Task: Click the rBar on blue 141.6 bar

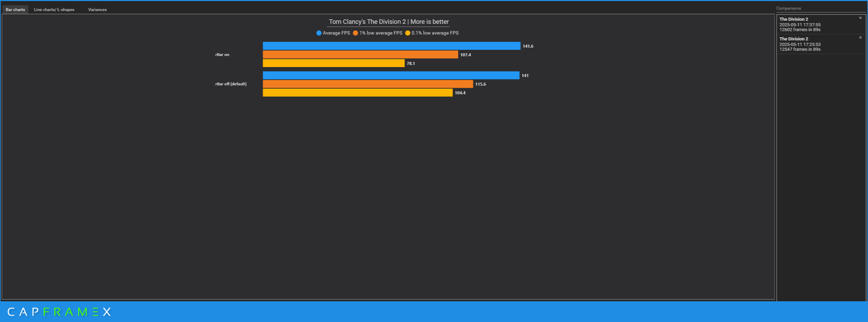Action: tap(391, 46)
